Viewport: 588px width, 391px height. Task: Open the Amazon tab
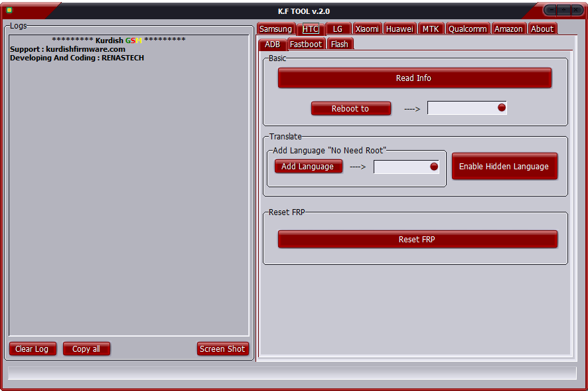pyautogui.click(x=508, y=29)
